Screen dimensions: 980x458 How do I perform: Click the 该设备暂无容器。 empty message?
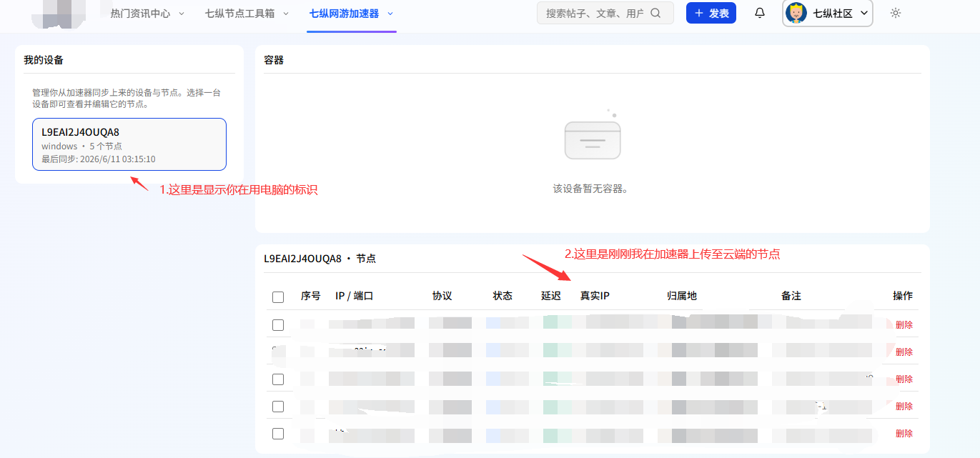590,189
